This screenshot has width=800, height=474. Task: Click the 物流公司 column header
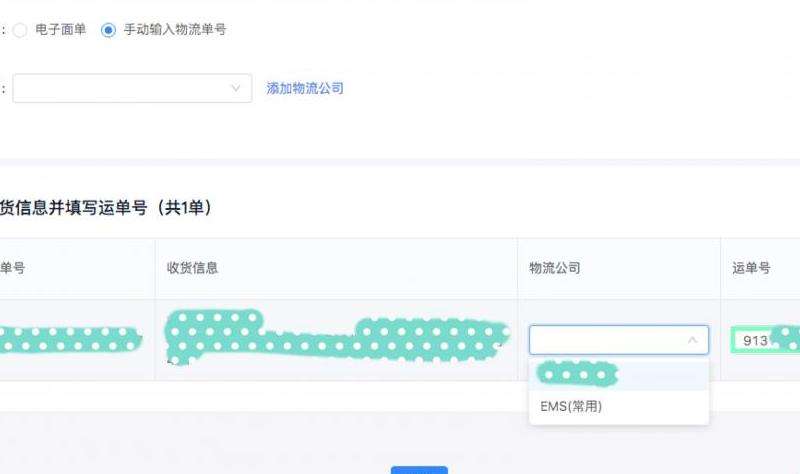[x=555, y=268]
